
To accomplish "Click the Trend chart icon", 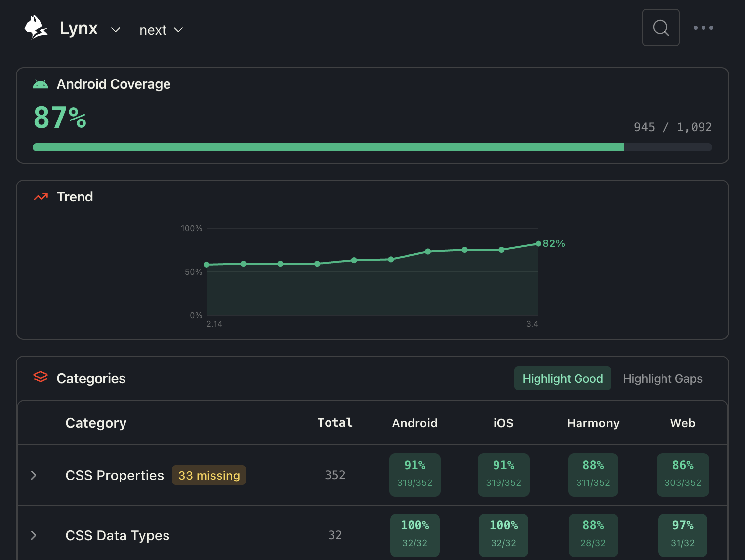I will (40, 196).
